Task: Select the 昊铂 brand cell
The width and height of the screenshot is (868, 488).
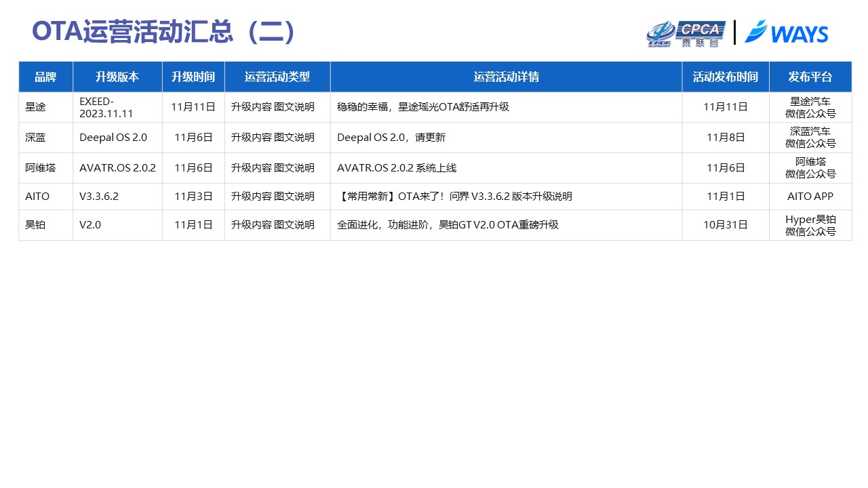Action: 45,225
